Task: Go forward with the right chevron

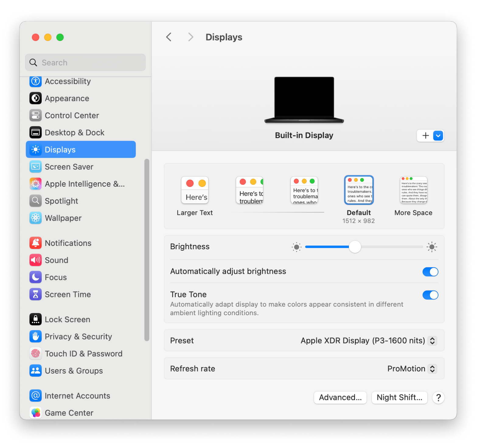Action: pyautogui.click(x=190, y=37)
